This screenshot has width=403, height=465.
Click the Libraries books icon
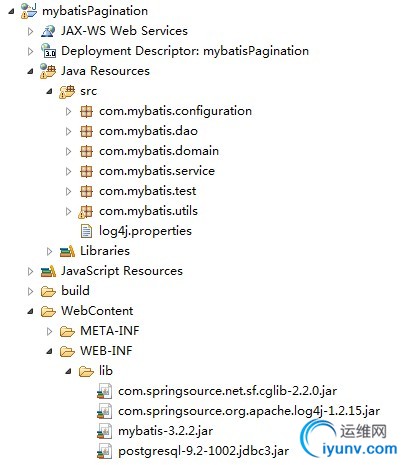(x=67, y=251)
